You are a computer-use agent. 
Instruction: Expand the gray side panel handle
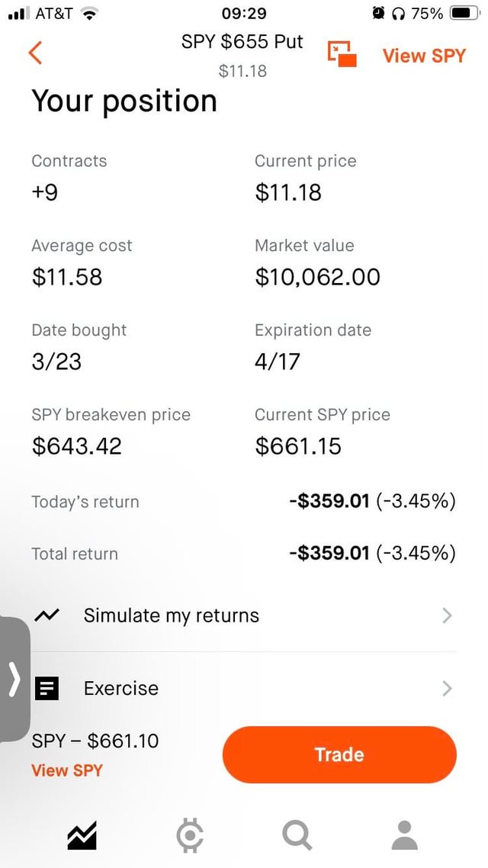tap(14, 679)
